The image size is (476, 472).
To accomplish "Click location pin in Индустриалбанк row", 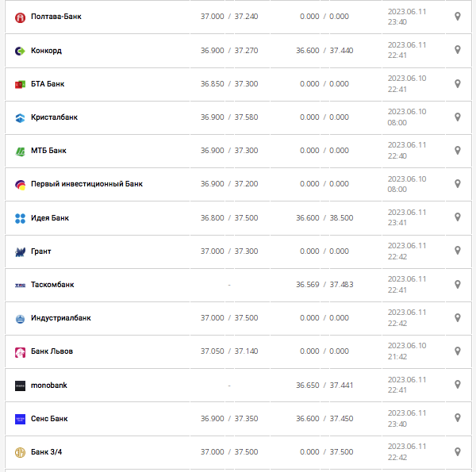I will click(x=458, y=317).
